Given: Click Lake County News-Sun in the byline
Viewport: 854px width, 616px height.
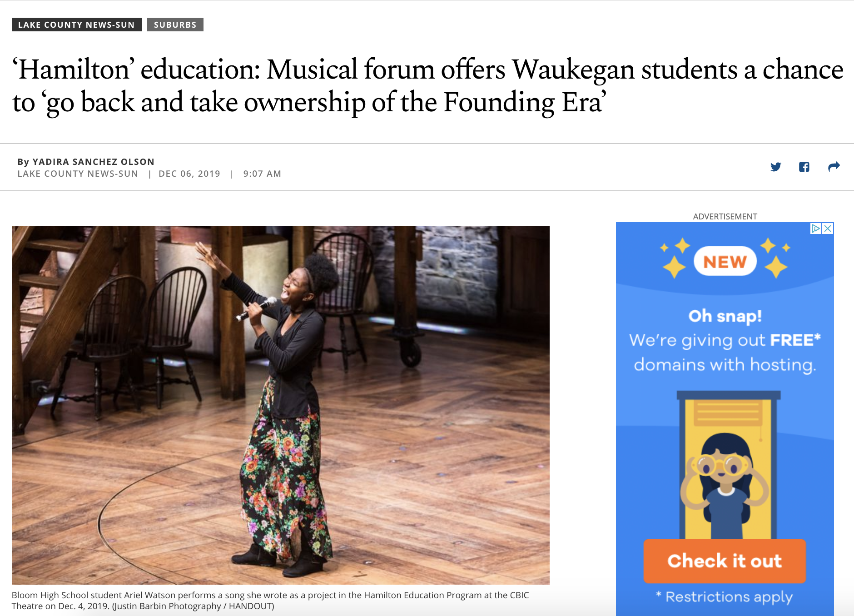Looking at the screenshot, I should [x=78, y=174].
